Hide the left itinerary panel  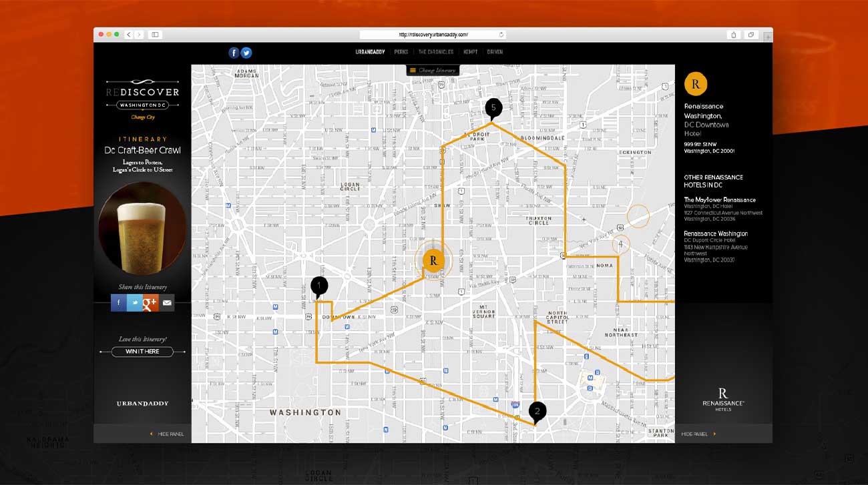pos(166,434)
